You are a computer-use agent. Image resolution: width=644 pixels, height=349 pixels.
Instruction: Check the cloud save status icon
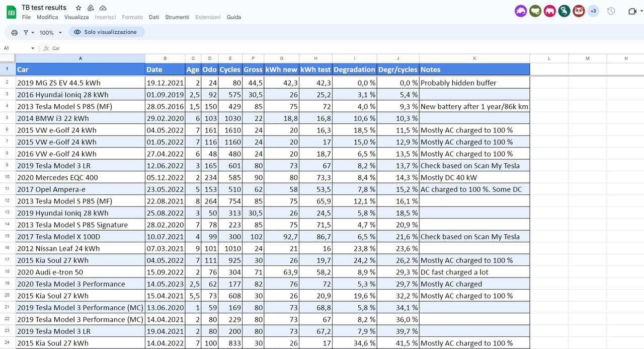pyautogui.click(x=103, y=8)
